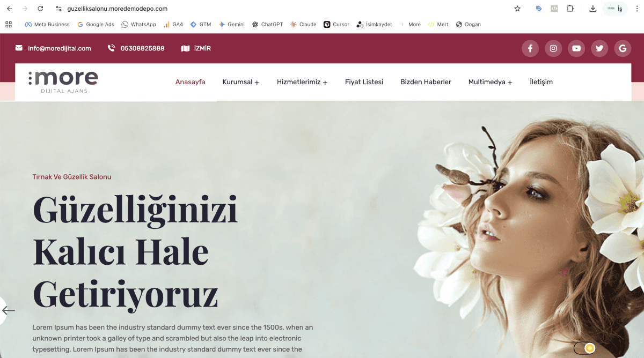Click the phone icon beside 05308825888
644x358 pixels.
[x=110, y=48]
